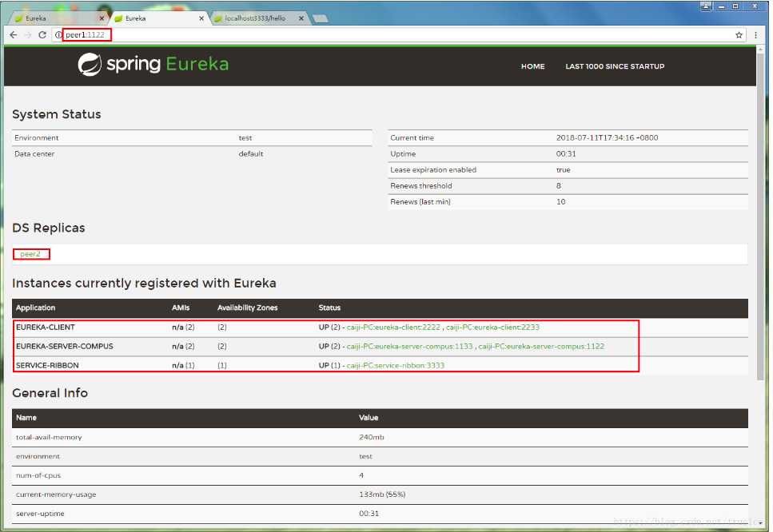The image size is (773, 532).
Task: Click the browser forward arrow
Action: click(28, 35)
